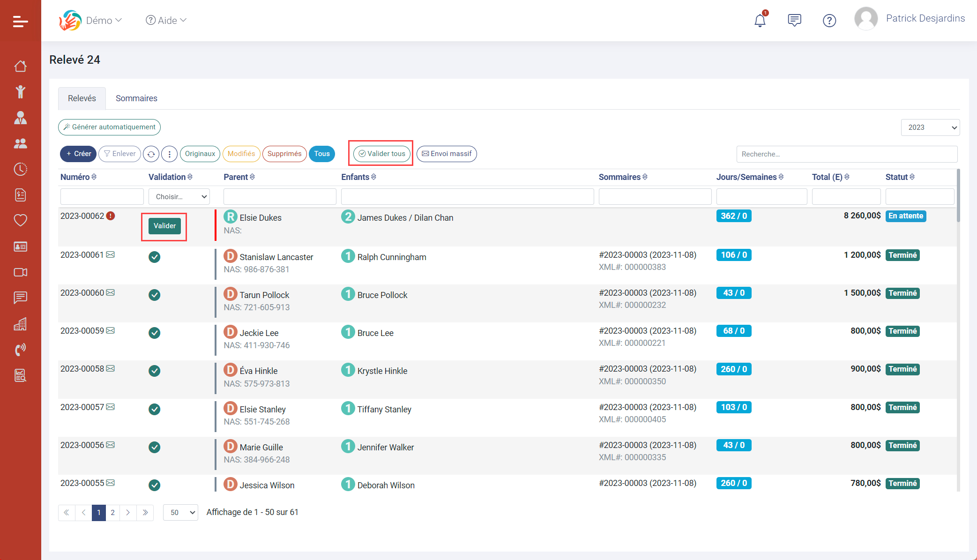Toggle the Originaux filter
This screenshot has width=977, height=560.
(200, 154)
